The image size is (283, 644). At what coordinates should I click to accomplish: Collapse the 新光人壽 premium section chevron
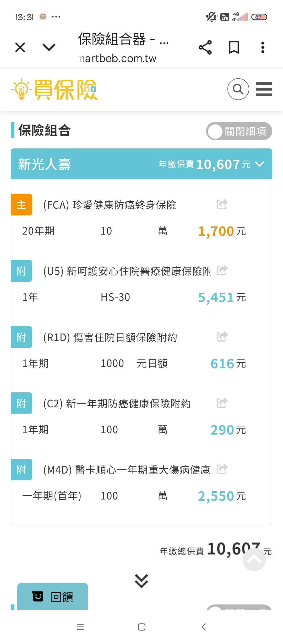pos(260,164)
